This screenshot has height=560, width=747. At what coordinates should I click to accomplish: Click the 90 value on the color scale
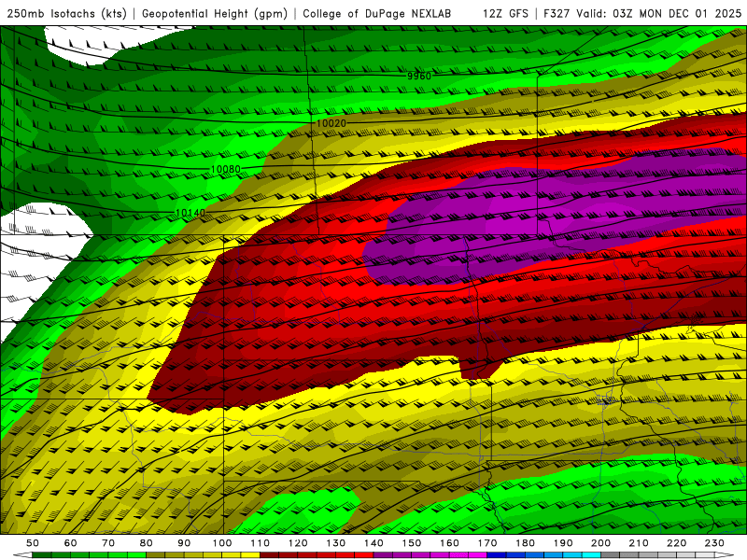point(184,543)
